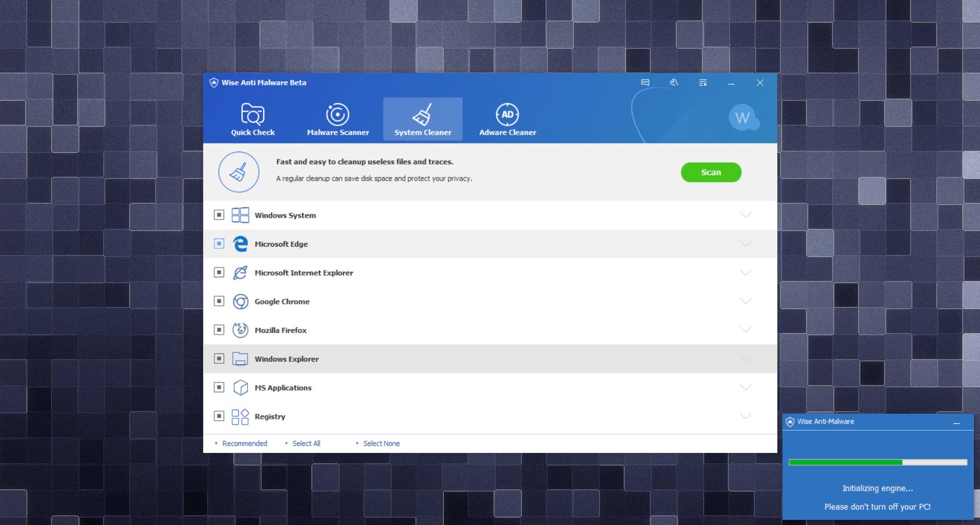Apply the Recommended selection link
980x525 pixels.
[244, 443]
